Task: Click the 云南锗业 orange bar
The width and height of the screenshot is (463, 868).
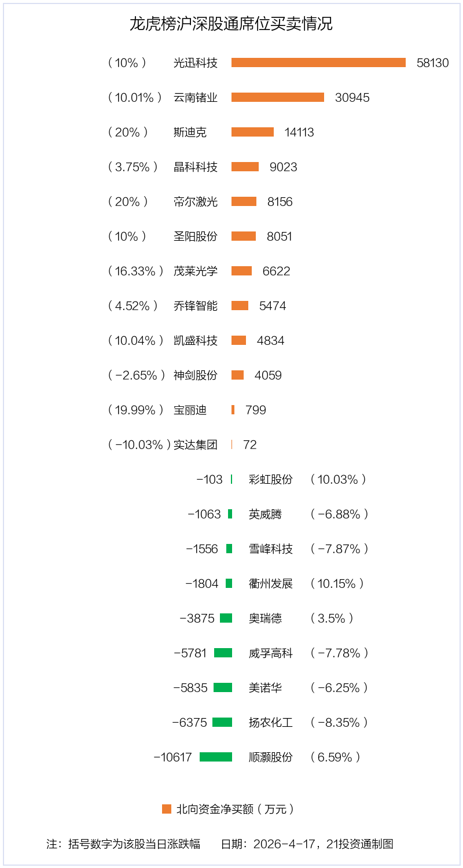Action: [278, 97]
